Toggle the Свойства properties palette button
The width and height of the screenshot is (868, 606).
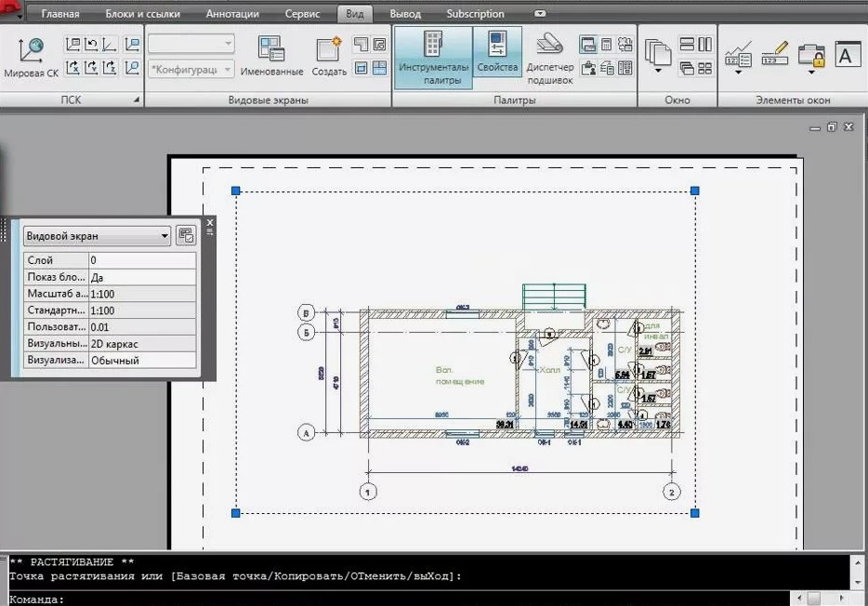[x=497, y=51]
